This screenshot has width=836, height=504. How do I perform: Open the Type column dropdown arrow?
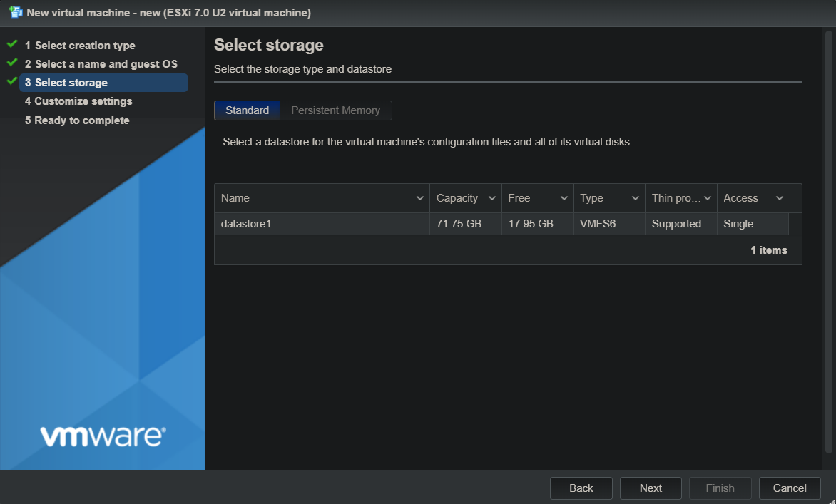pos(635,198)
